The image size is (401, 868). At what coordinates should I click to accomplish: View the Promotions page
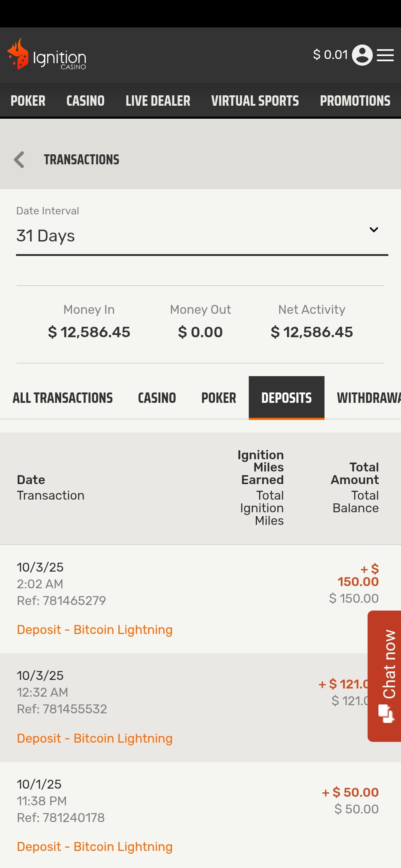(x=355, y=101)
